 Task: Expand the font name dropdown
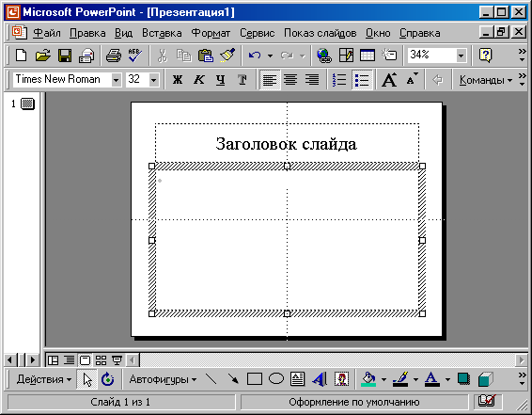coord(116,80)
